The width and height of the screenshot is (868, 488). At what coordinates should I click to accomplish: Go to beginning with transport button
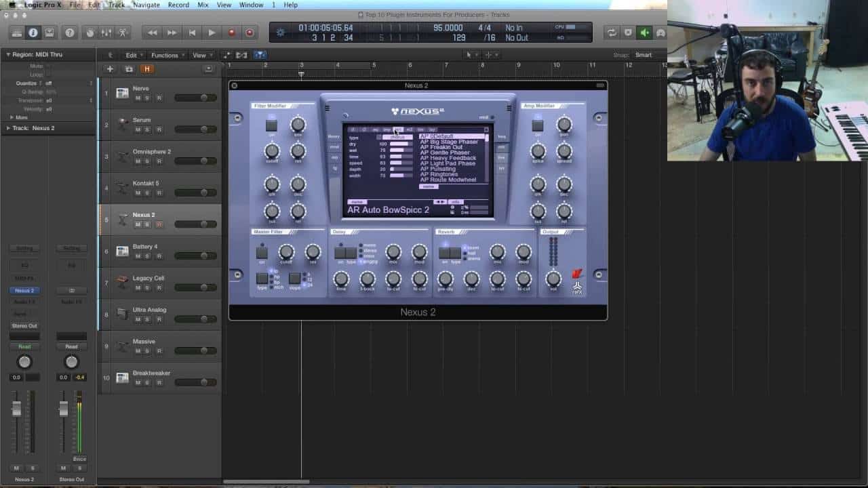click(x=192, y=33)
